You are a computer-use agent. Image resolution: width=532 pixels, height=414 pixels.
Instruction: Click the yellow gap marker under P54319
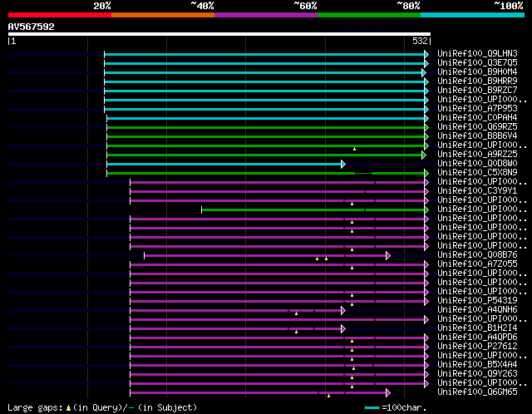352,304
